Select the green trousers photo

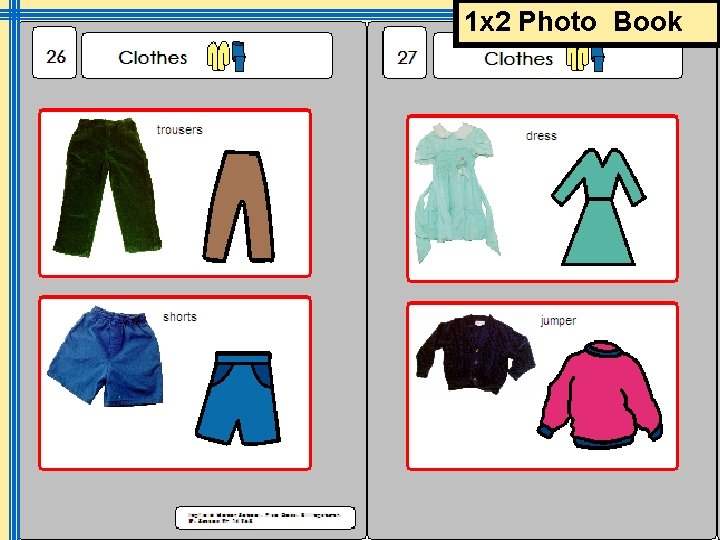pyautogui.click(x=107, y=187)
